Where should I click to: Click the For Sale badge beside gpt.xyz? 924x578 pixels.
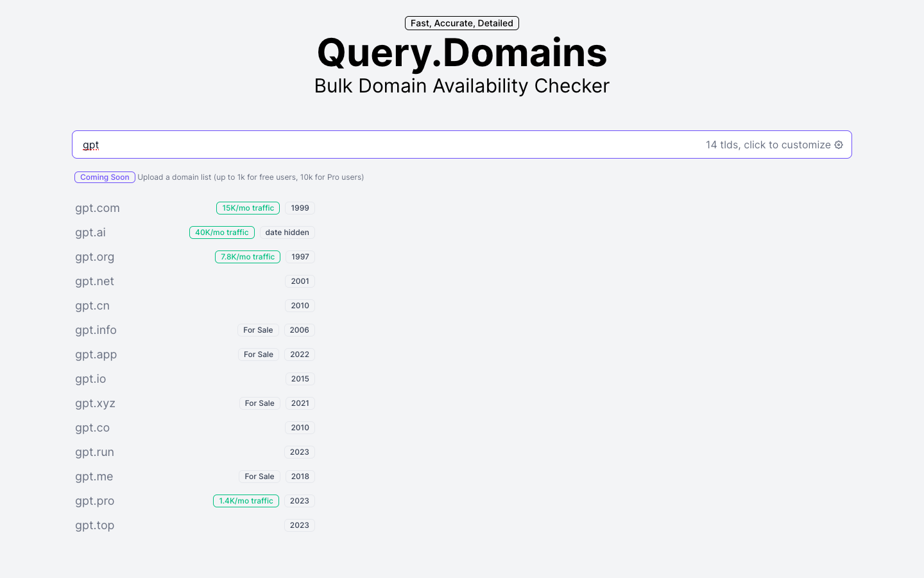coord(260,403)
